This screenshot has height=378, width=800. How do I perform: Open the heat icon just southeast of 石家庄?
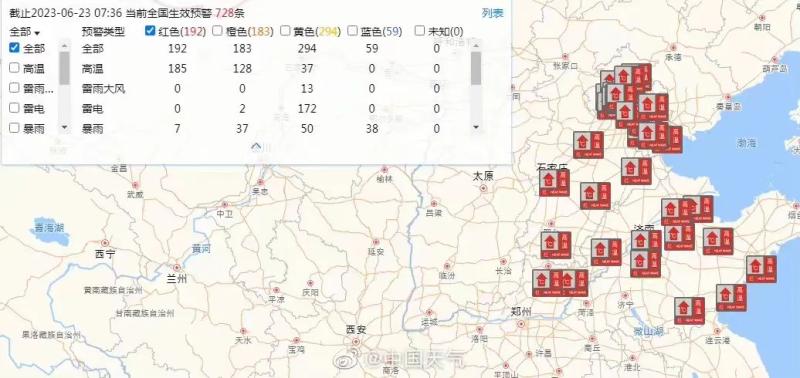(595, 196)
